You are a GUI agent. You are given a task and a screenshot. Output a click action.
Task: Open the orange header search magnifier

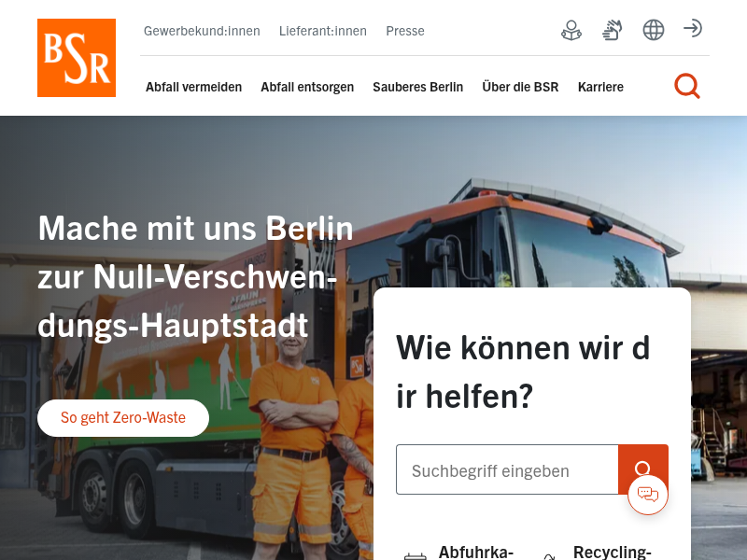click(687, 86)
